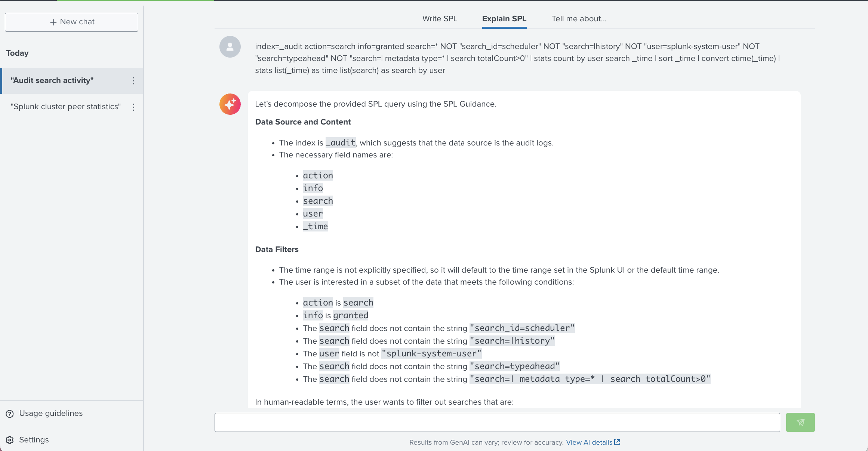Click the external link icon beside AI details
Viewport: 868px width, 451px height.
617,442
